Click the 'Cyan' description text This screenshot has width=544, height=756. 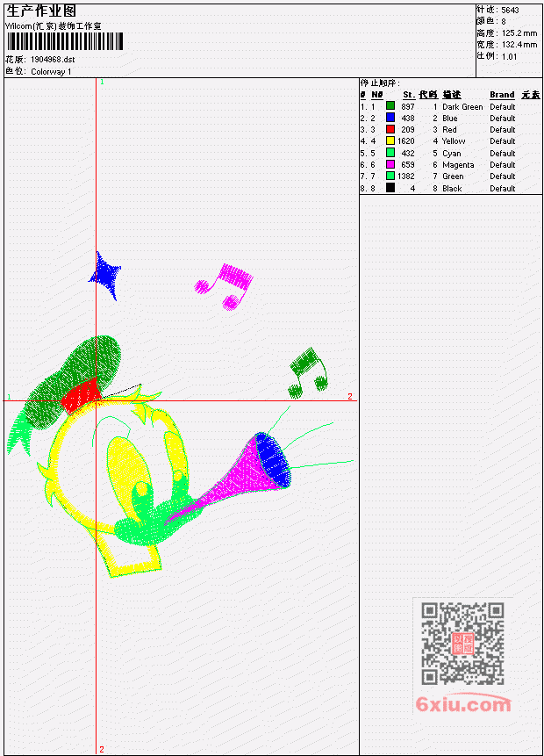(x=452, y=154)
